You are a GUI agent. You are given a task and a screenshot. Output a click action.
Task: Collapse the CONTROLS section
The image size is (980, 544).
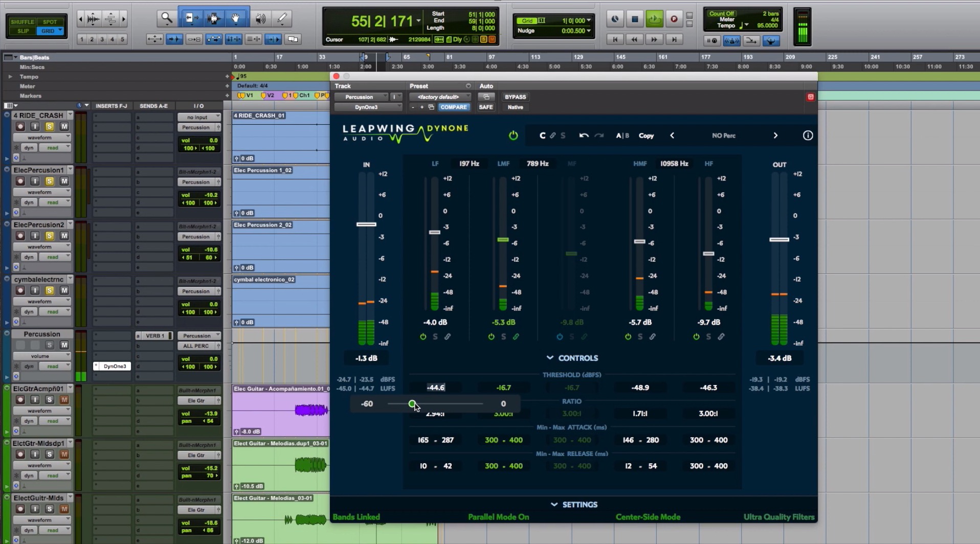[572, 358]
